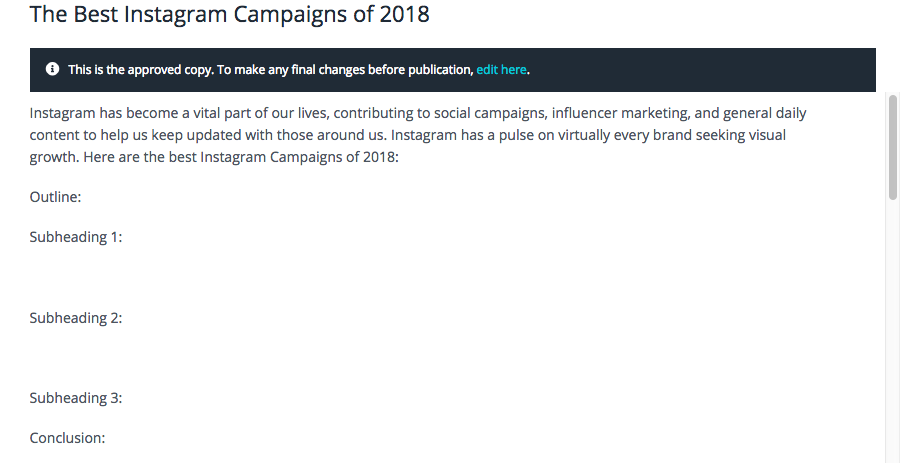
Task: Click the info circle icon in banner
Action: pyautogui.click(x=52, y=69)
